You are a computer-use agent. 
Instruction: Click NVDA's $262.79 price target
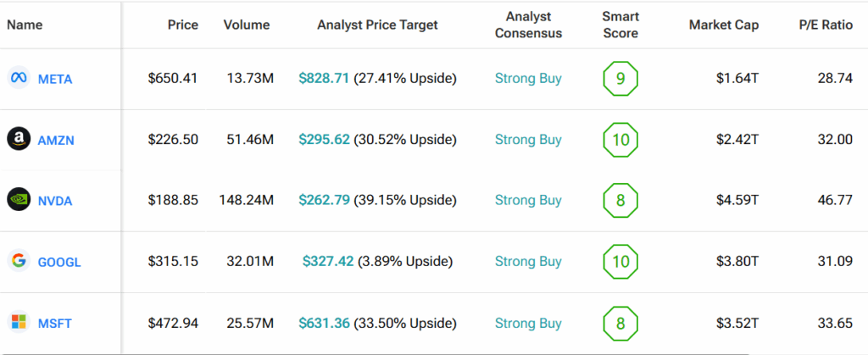(x=324, y=200)
